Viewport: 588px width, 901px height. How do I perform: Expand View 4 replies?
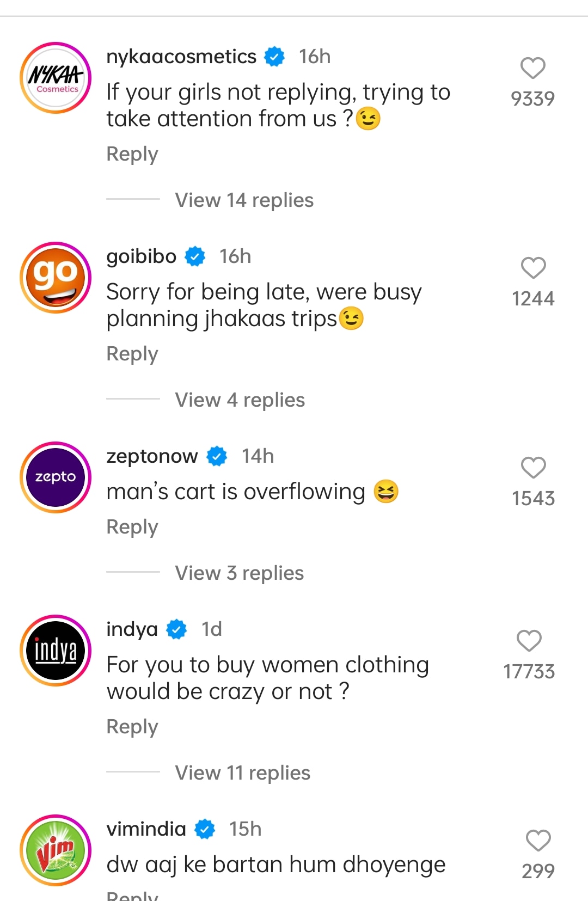pos(240,400)
